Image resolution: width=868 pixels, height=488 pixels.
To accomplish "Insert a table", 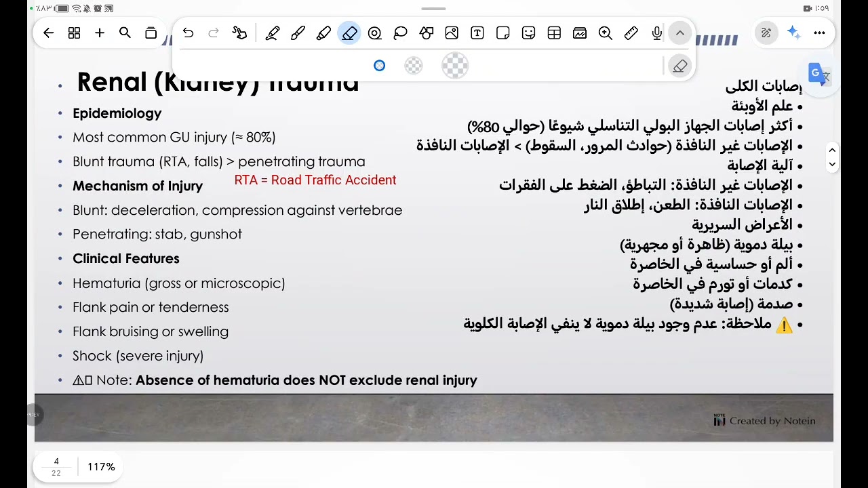I will [554, 33].
